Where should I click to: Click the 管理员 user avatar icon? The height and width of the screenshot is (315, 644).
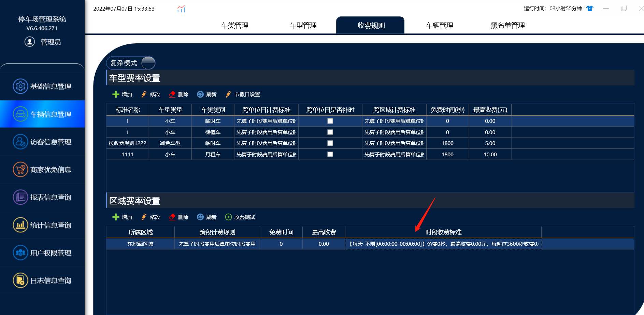click(30, 42)
